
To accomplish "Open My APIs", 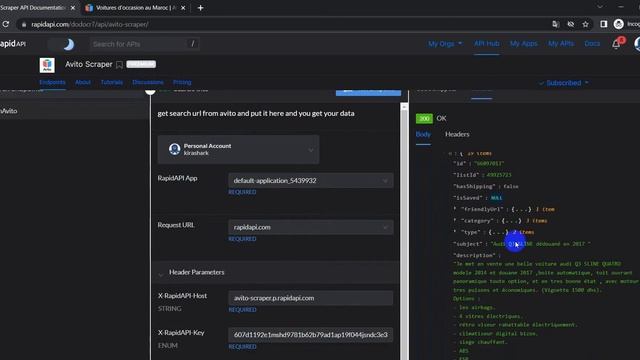I will pyautogui.click(x=561, y=43).
